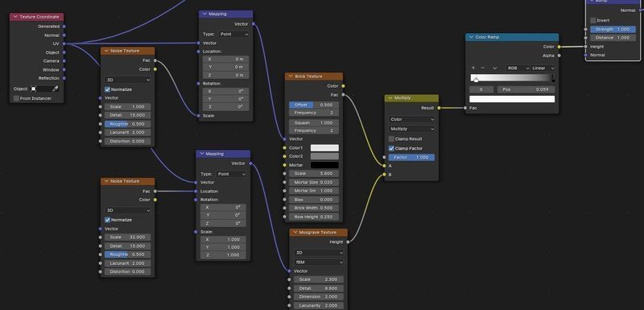The width and height of the screenshot is (644, 310).
Task: Click the Scale 32.000 field
Action: tap(127, 238)
